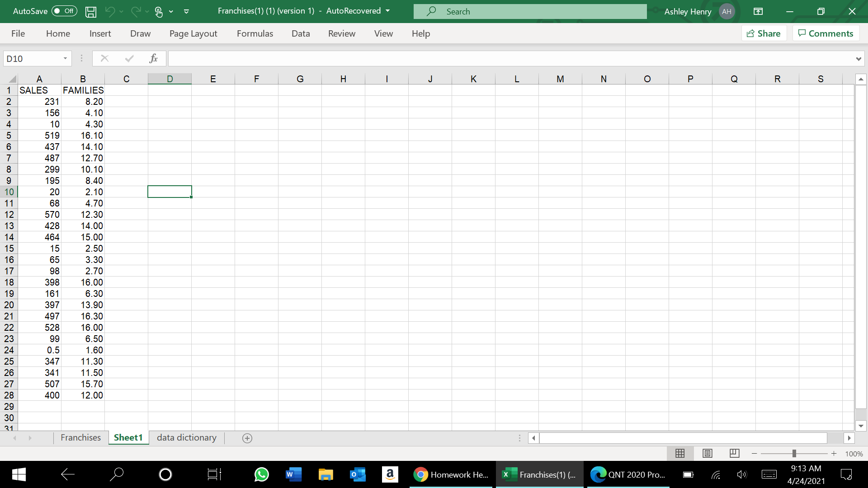Toggle AutoSave switch on
The image size is (868, 488).
click(64, 11)
